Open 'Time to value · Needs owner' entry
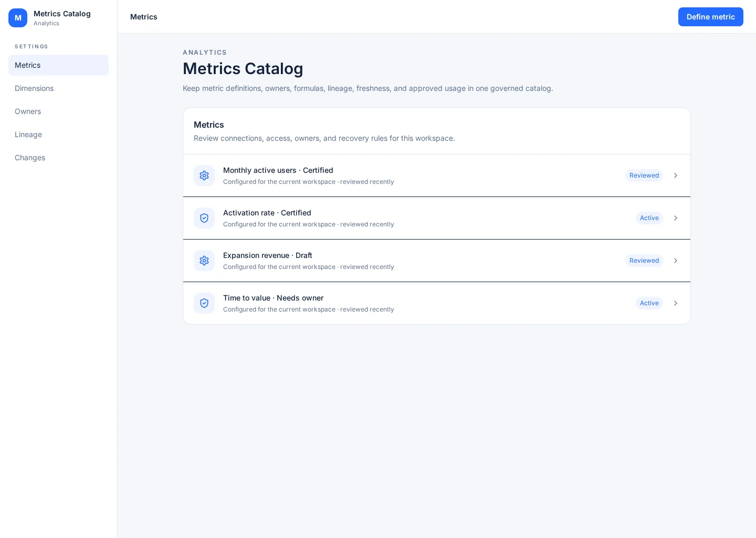This screenshot has width=756, height=538. tap(437, 303)
